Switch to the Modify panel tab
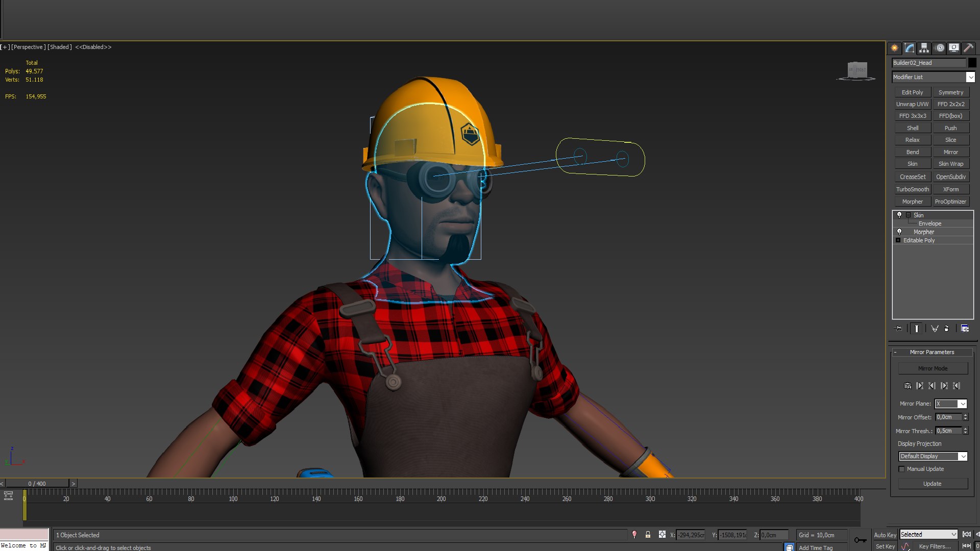Image resolution: width=980 pixels, height=551 pixels. pos(909,48)
